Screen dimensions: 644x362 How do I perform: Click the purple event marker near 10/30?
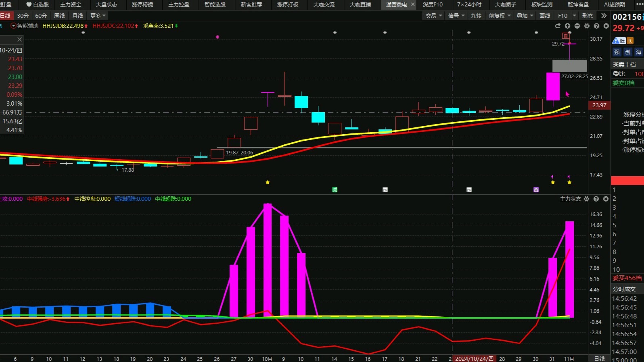pyautogui.click(x=536, y=189)
